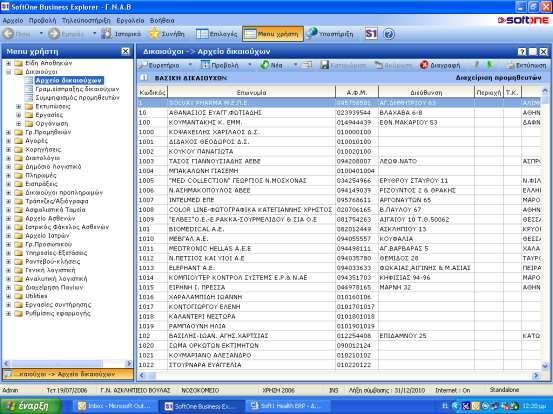Image resolution: width=553 pixels, height=414 pixels.
Task: Click the Εμπρός forward arrow button
Action: click(x=67, y=34)
